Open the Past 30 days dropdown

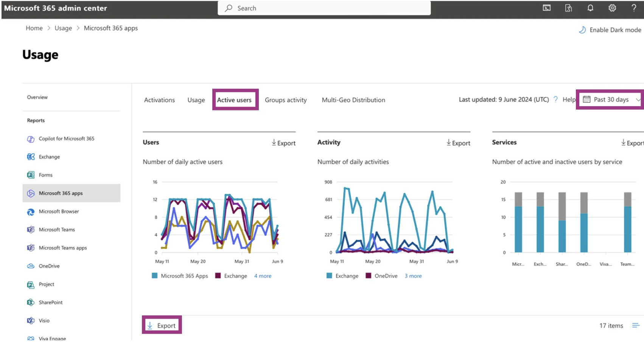click(x=610, y=99)
